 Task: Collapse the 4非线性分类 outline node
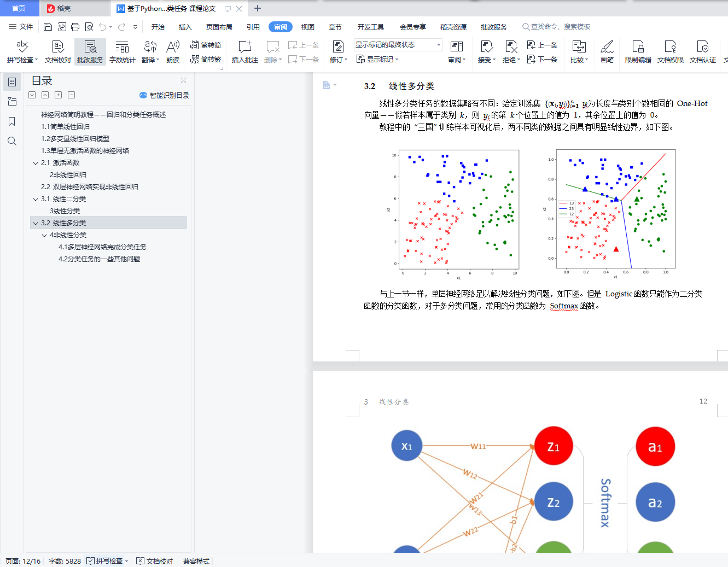coord(44,235)
